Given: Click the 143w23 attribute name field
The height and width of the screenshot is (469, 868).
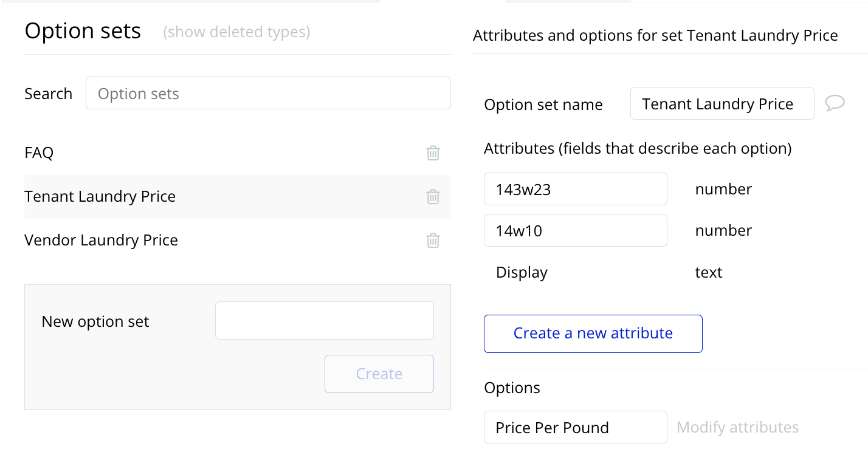Looking at the screenshot, I should pyautogui.click(x=575, y=190).
